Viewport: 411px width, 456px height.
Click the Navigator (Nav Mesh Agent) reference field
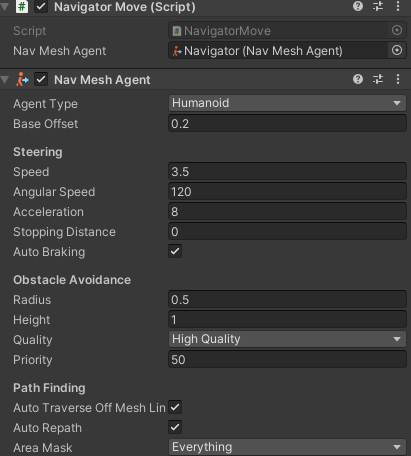[x=279, y=51]
